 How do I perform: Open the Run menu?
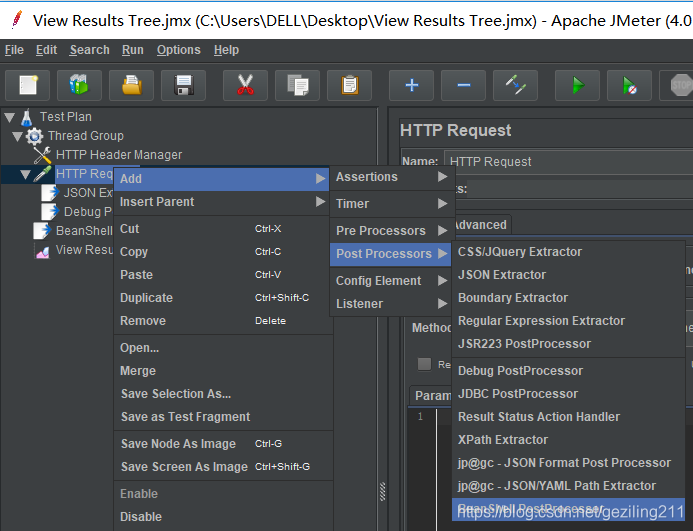(133, 50)
